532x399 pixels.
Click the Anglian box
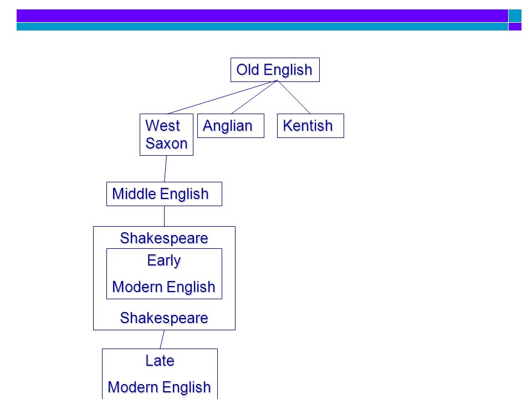pyautogui.click(x=231, y=126)
